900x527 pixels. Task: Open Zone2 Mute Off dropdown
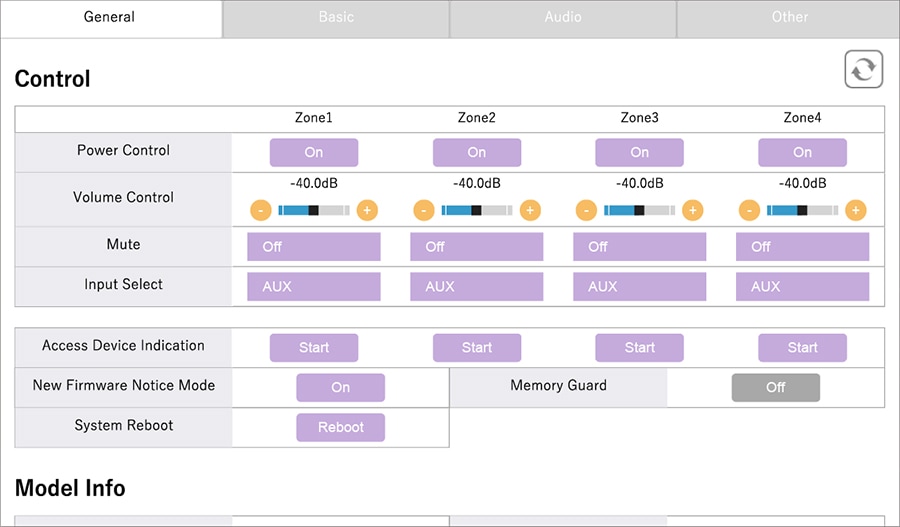point(477,247)
